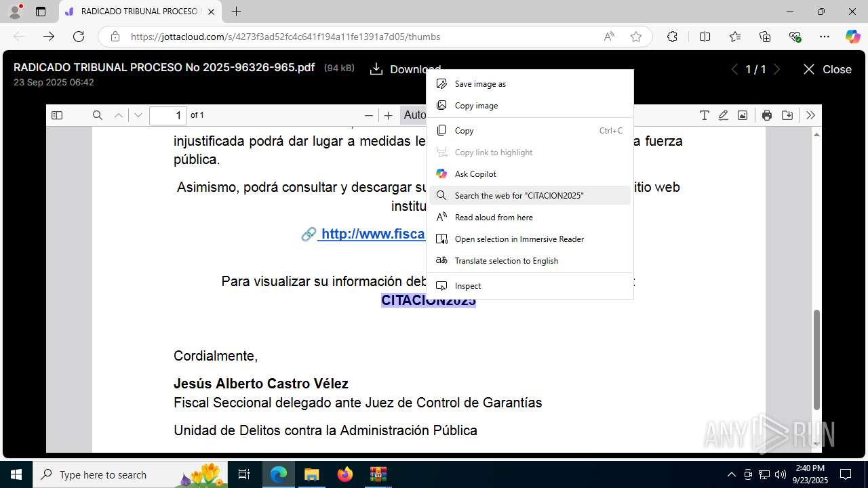This screenshot has height=488, width=868.
Task: Click the name Jesús Alberto Castro Vélez
Action: (x=261, y=384)
